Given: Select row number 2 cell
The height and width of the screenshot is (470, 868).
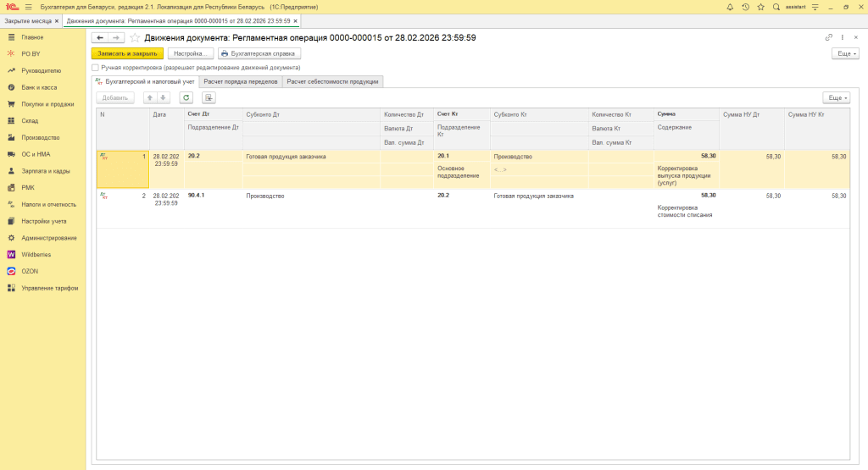Looking at the screenshot, I should tap(123, 209).
